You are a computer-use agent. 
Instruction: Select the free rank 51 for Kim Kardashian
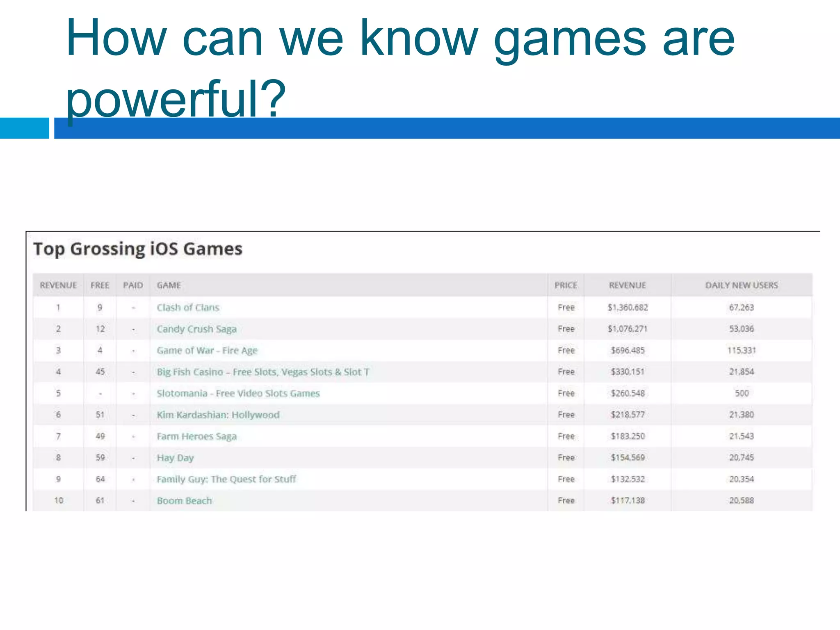tap(100, 415)
